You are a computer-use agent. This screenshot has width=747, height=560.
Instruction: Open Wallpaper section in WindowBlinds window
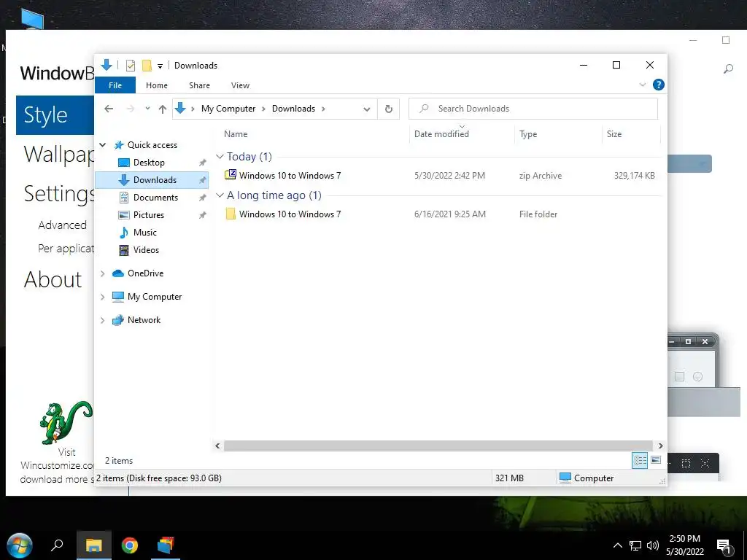coord(59,155)
